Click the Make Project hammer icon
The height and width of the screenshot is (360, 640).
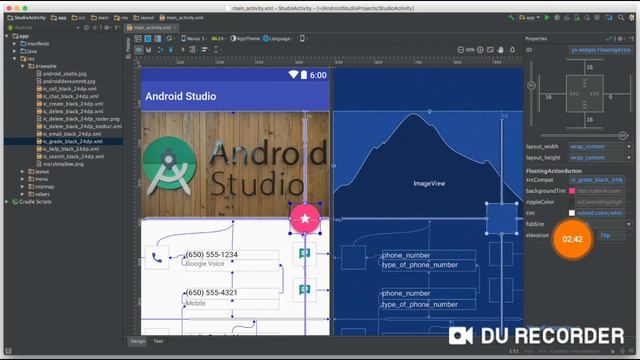pos(511,18)
